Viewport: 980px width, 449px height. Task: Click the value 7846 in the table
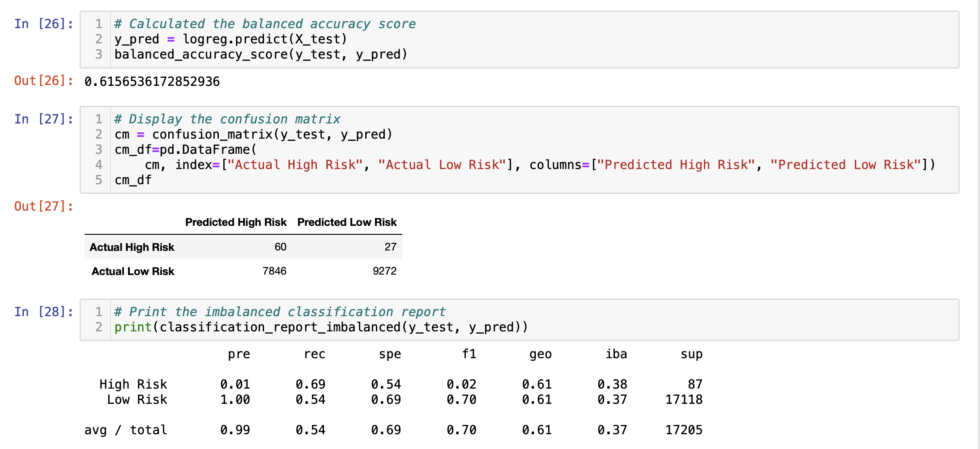[x=274, y=271]
